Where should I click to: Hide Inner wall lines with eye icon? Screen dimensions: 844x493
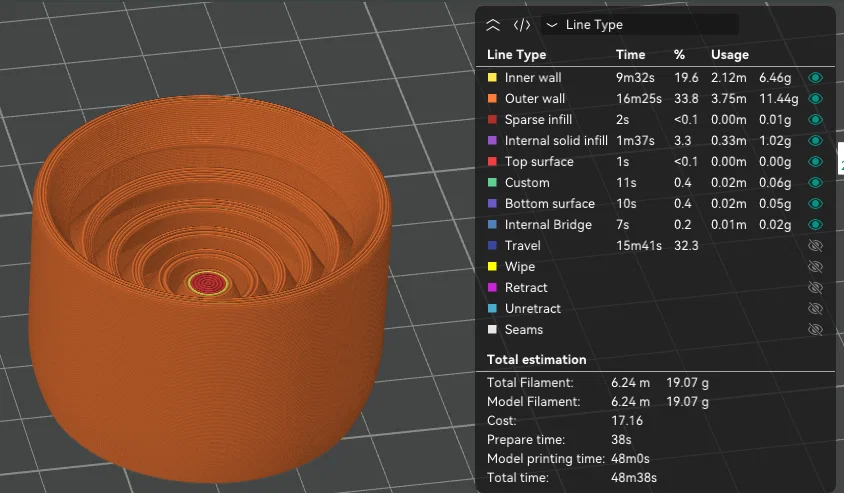pos(815,78)
